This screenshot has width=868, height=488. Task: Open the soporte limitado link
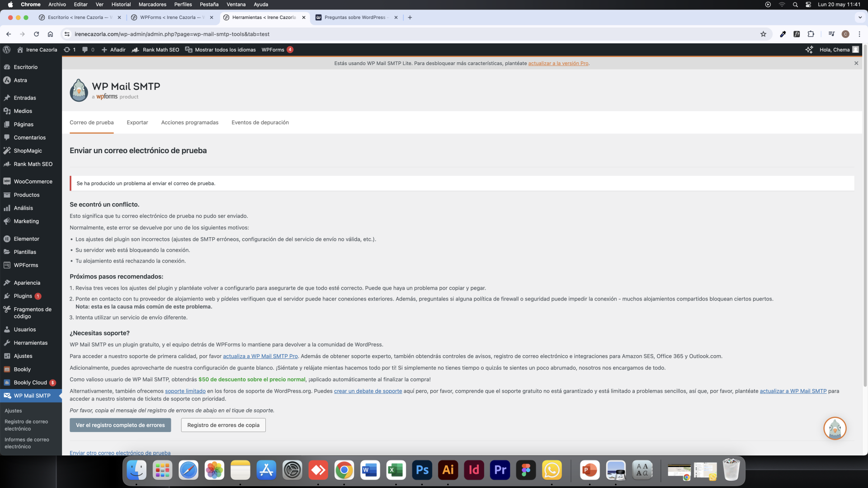point(185,391)
